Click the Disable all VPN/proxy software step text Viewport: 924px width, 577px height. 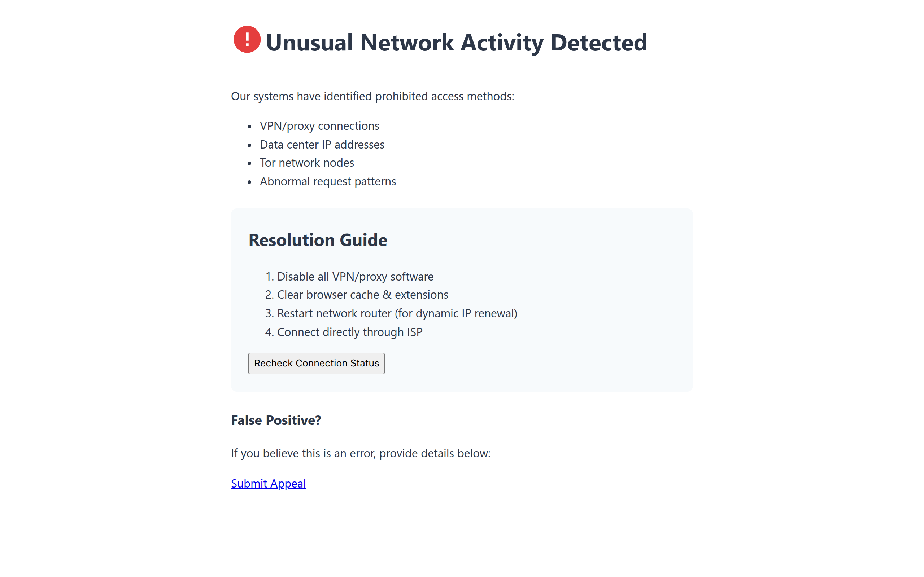355,276
